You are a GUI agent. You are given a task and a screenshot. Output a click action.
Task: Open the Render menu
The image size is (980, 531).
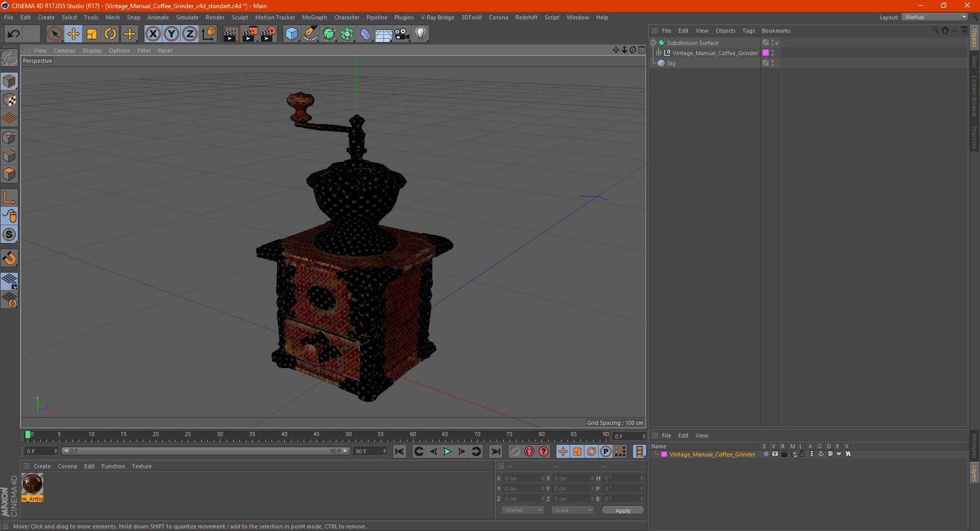click(x=215, y=17)
